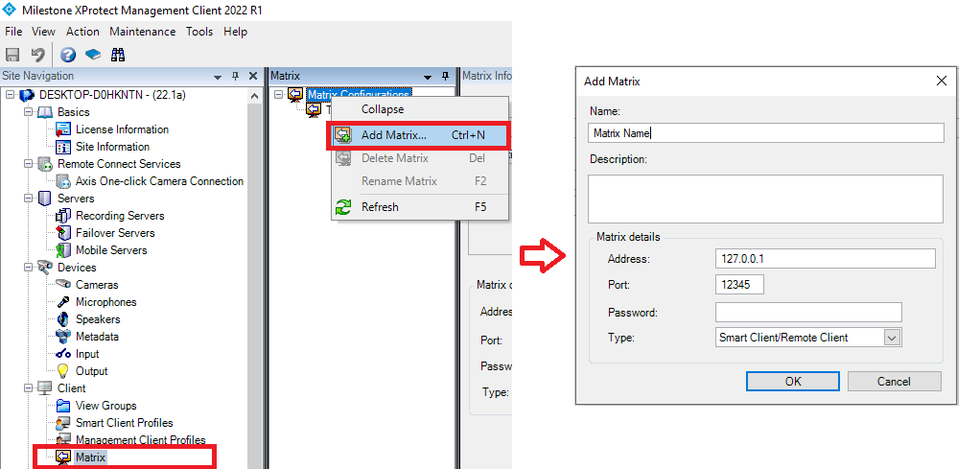The image size is (980, 469).
Task: Open the Help menu
Action: pos(235,32)
